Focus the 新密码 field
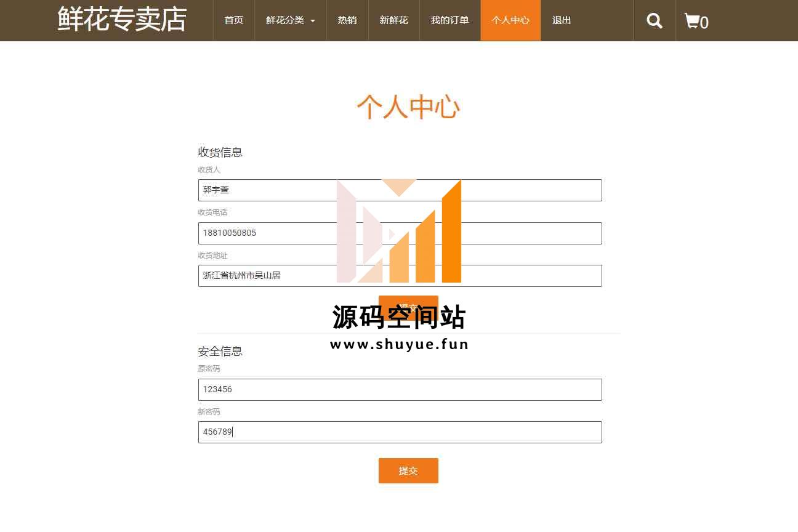 point(400,432)
